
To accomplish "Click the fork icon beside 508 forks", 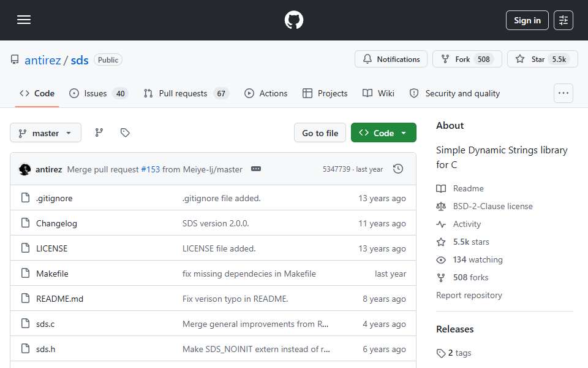I will tap(441, 277).
